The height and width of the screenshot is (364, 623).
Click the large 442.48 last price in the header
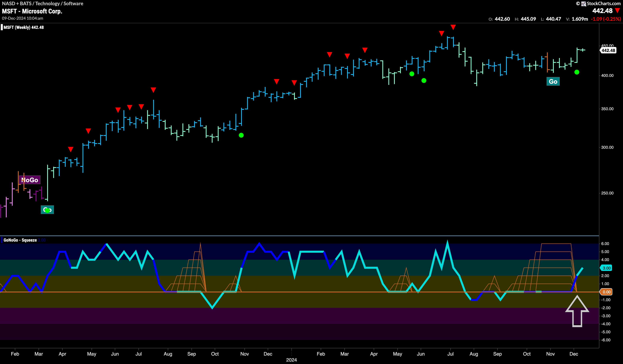(x=602, y=11)
